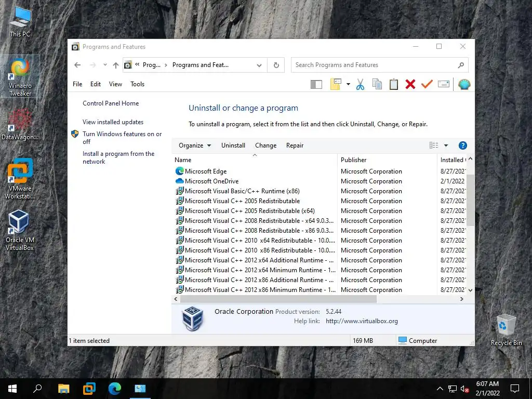532x399 pixels.
Task: Open the recent locations dropdown chevron
Action: (x=105, y=65)
